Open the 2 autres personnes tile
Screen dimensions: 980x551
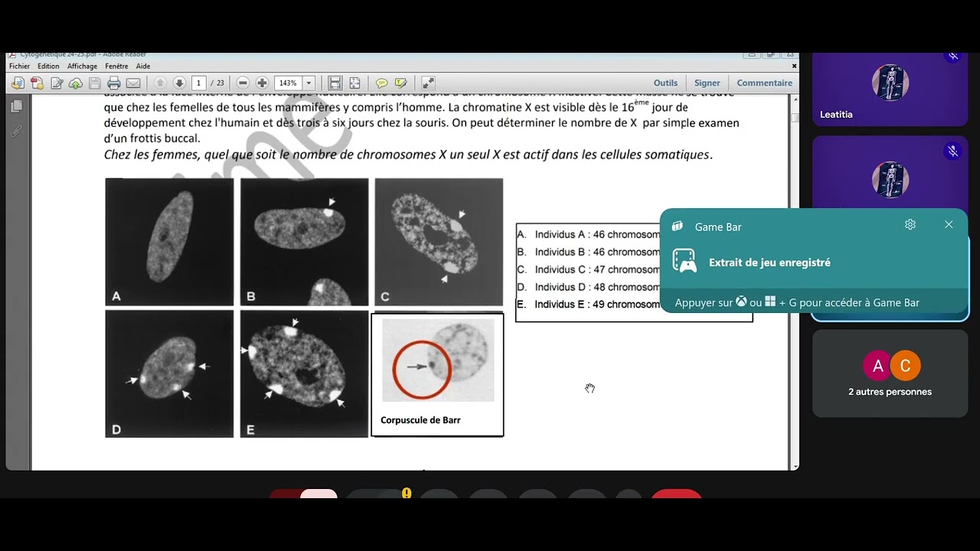(x=890, y=373)
